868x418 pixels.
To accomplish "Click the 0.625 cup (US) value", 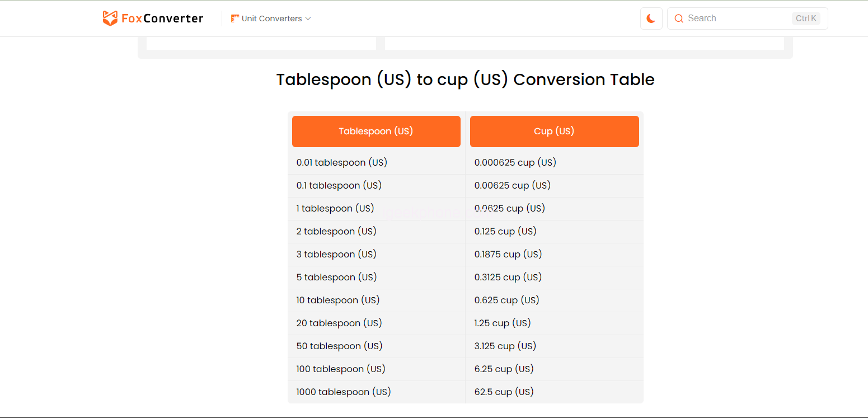I will pyautogui.click(x=506, y=300).
